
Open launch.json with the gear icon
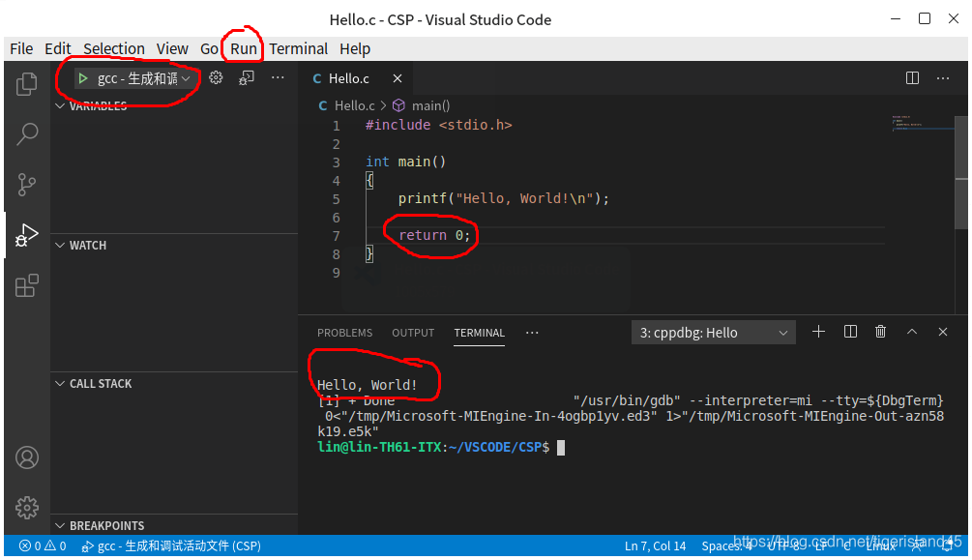(216, 78)
